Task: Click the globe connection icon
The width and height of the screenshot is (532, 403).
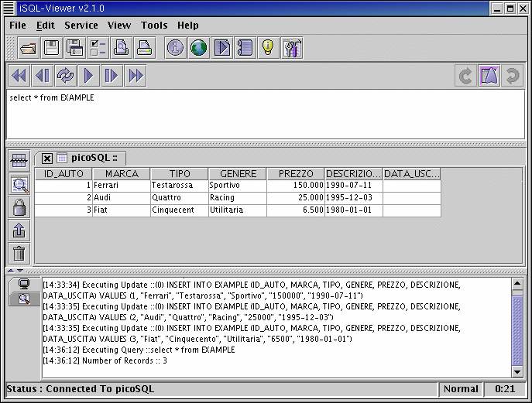Action: [x=199, y=48]
